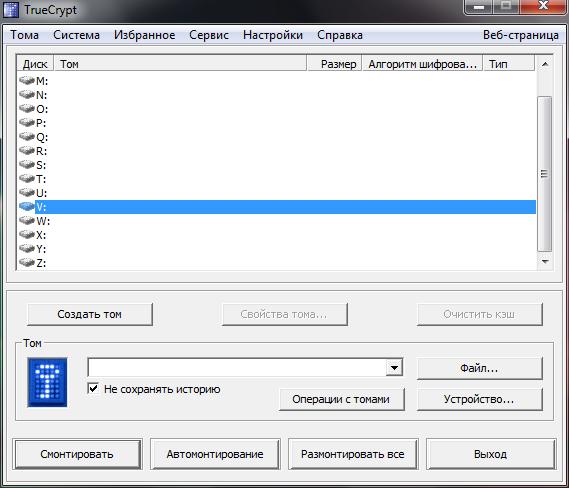Image resolution: width=569 pixels, height=488 pixels.
Task: Click the Создать том button
Action: (90, 314)
